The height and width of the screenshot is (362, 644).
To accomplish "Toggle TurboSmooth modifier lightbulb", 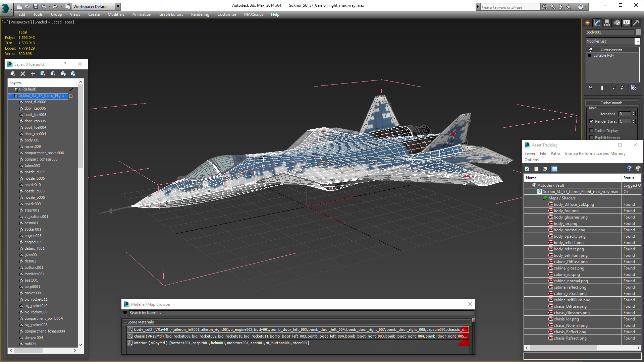I will (591, 50).
